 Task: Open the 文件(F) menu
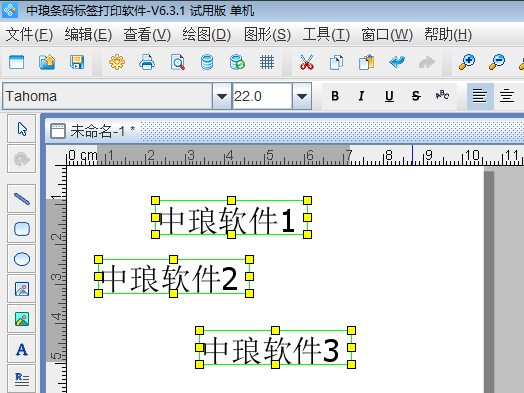pos(29,35)
